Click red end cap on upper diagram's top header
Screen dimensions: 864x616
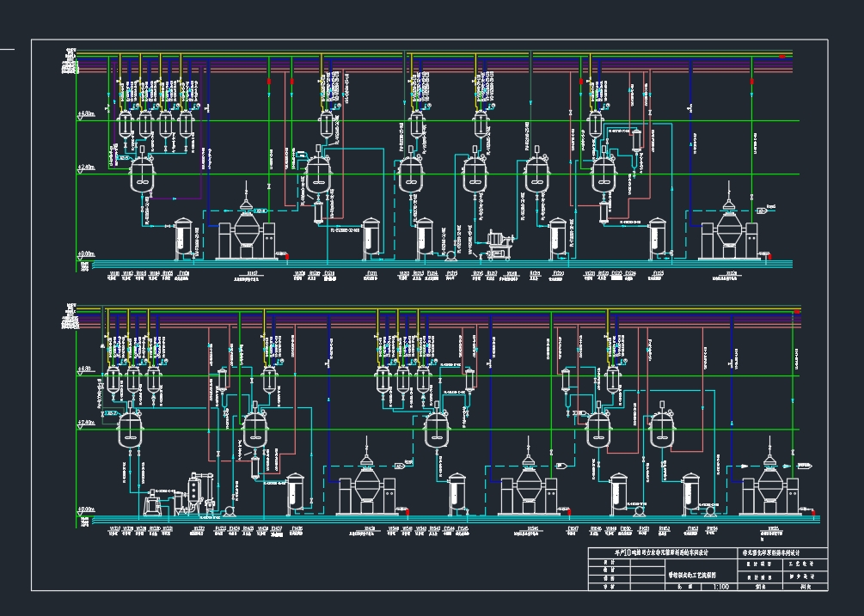(x=782, y=56)
